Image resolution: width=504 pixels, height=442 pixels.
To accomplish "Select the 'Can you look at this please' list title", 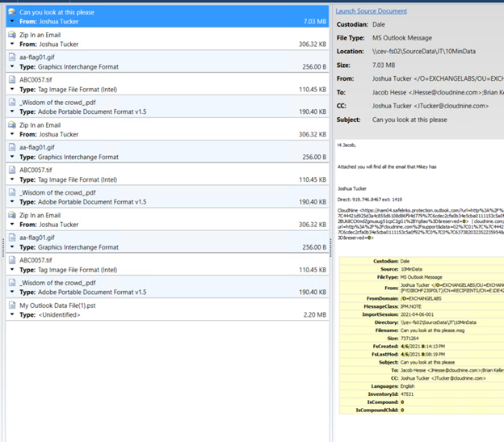I will [x=57, y=12].
